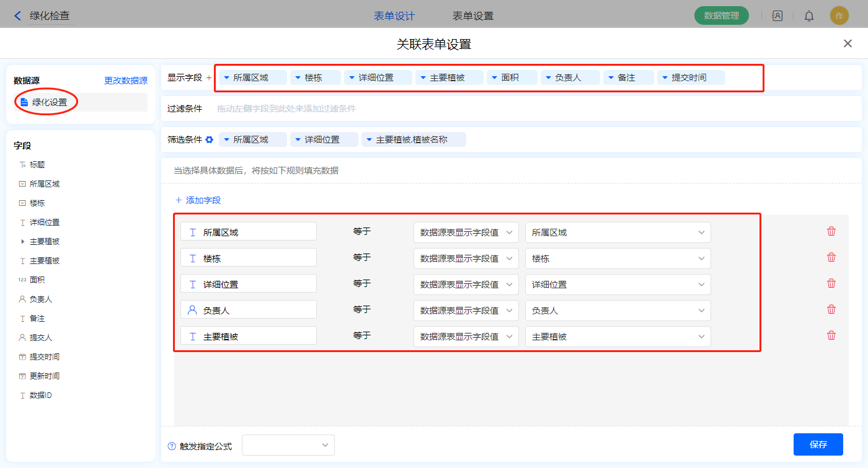868x468 pixels.
Task: Click the notification bell icon
Action: tap(809, 16)
